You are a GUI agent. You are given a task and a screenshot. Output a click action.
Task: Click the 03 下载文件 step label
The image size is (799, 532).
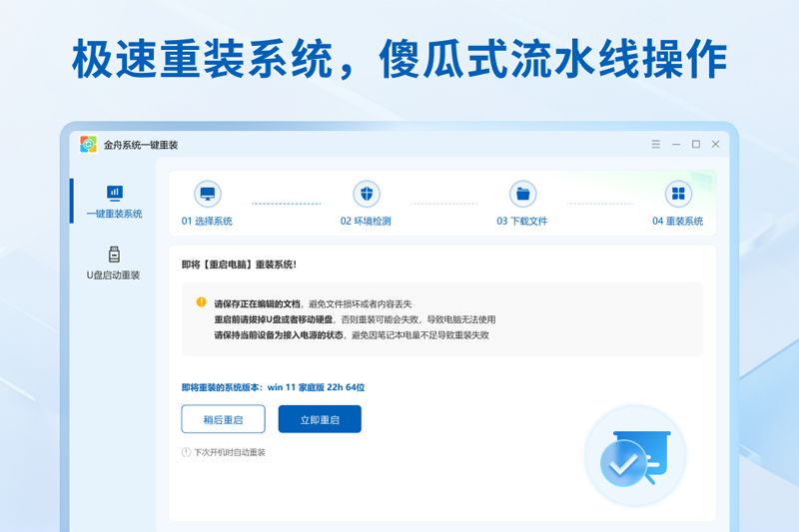click(x=522, y=221)
